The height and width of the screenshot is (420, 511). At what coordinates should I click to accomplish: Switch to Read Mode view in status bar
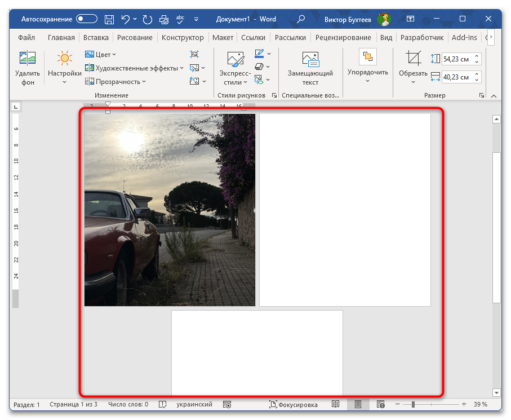click(335, 404)
